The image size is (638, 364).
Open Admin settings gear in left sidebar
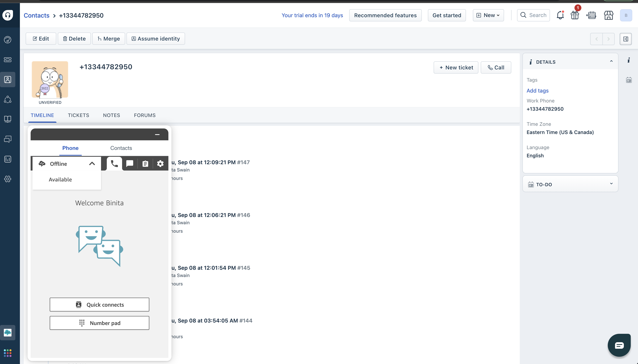point(7,179)
